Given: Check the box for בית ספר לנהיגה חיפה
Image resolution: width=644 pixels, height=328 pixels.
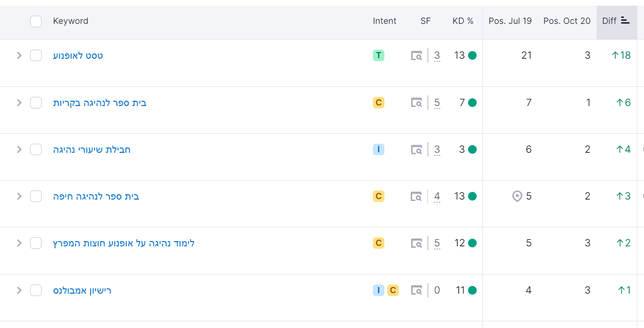Looking at the screenshot, I should 36,196.
